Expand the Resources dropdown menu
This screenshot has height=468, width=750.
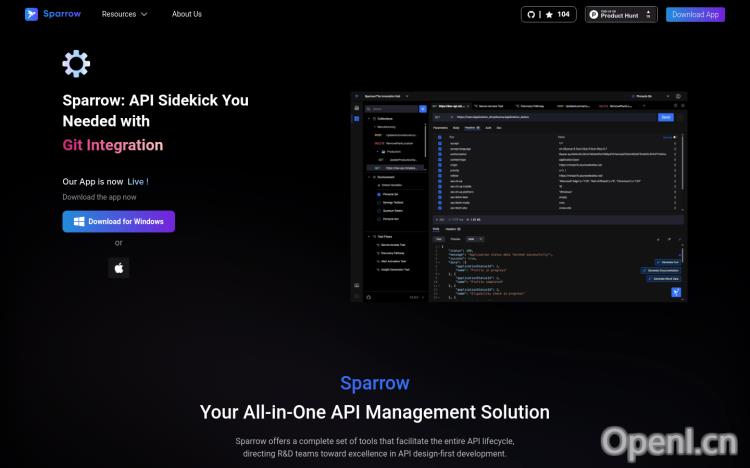coord(124,14)
